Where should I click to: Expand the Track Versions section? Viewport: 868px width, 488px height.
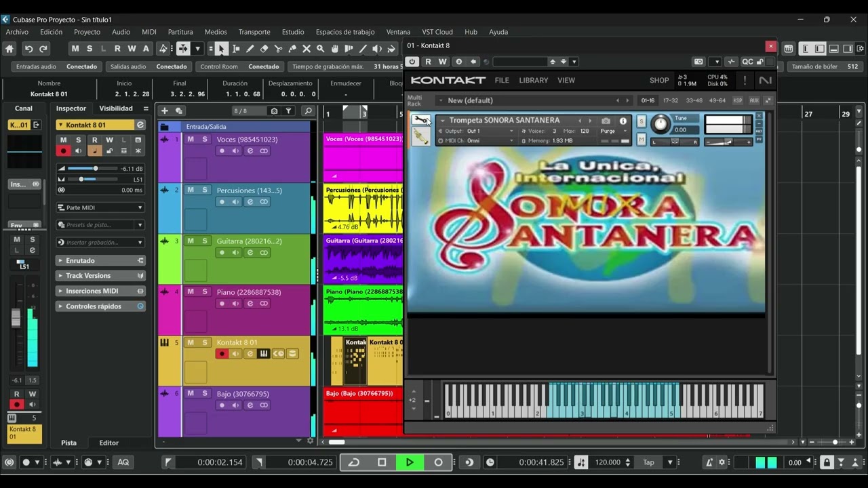click(x=100, y=276)
